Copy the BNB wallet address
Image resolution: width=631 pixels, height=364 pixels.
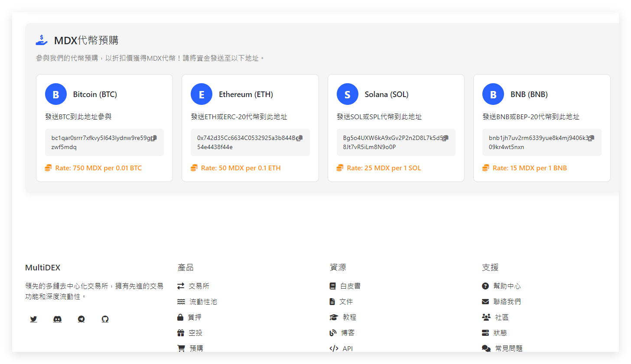coord(592,138)
